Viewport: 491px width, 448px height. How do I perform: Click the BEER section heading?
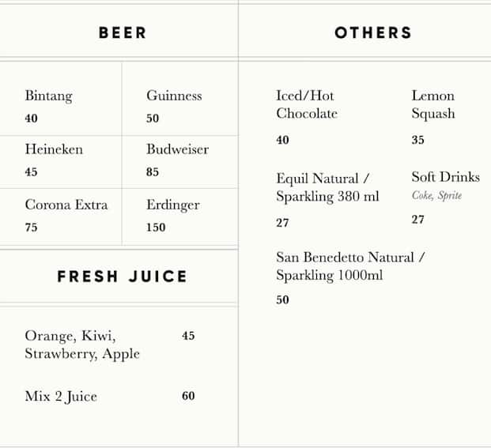click(x=122, y=33)
